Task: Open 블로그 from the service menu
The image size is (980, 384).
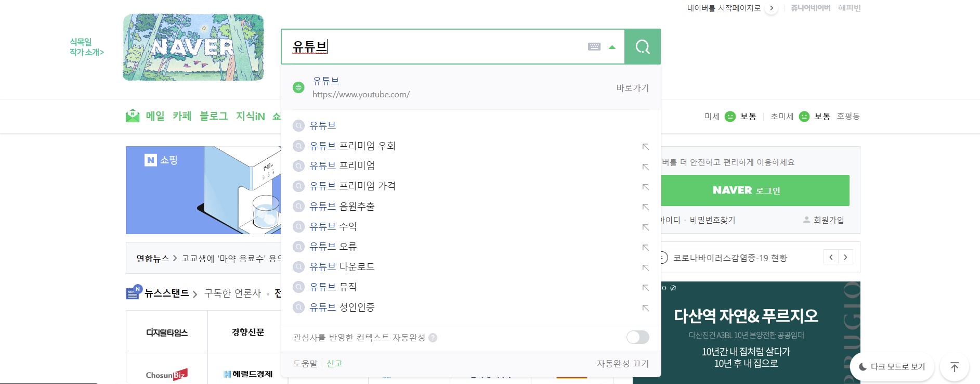Action: (214, 116)
